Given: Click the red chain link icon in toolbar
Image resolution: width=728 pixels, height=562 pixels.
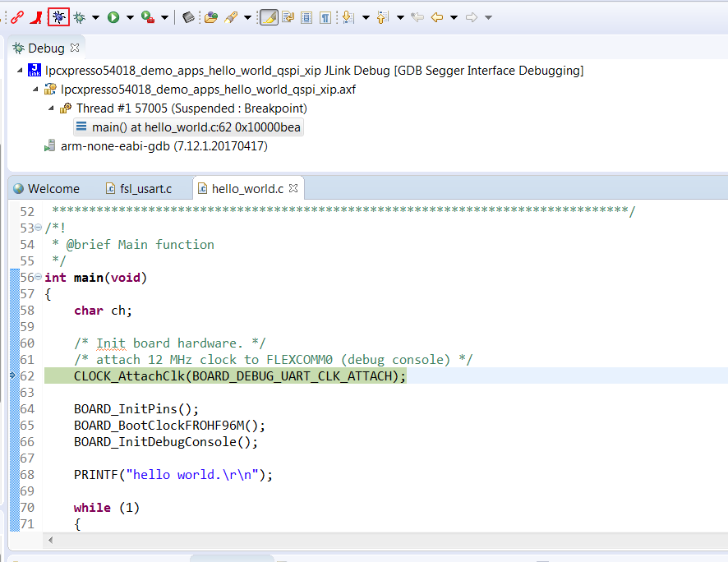Looking at the screenshot, I should pos(17,16).
